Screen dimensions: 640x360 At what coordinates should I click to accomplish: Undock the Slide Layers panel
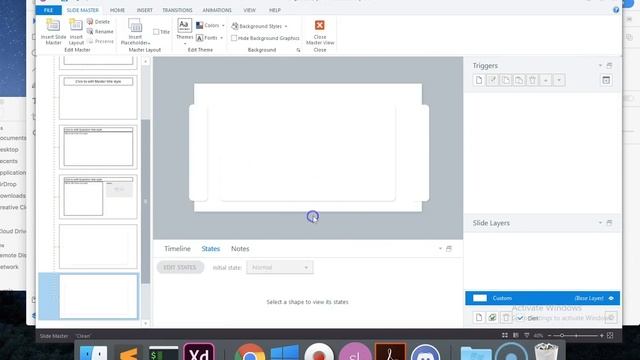(609, 223)
